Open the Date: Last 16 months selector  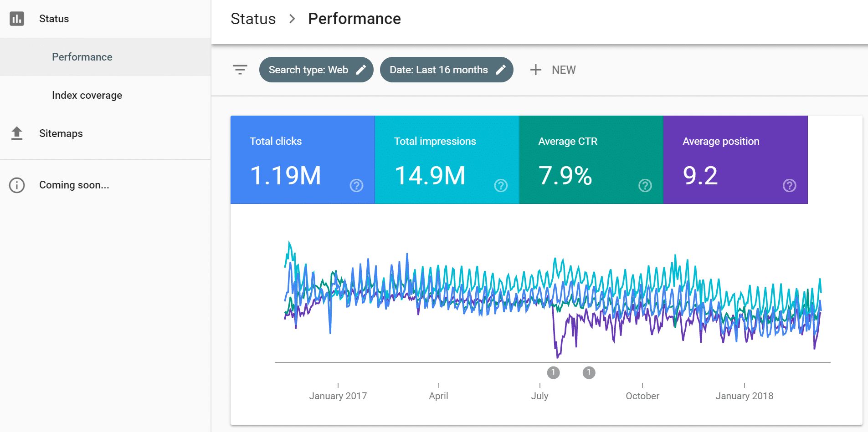pyautogui.click(x=438, y=69)
